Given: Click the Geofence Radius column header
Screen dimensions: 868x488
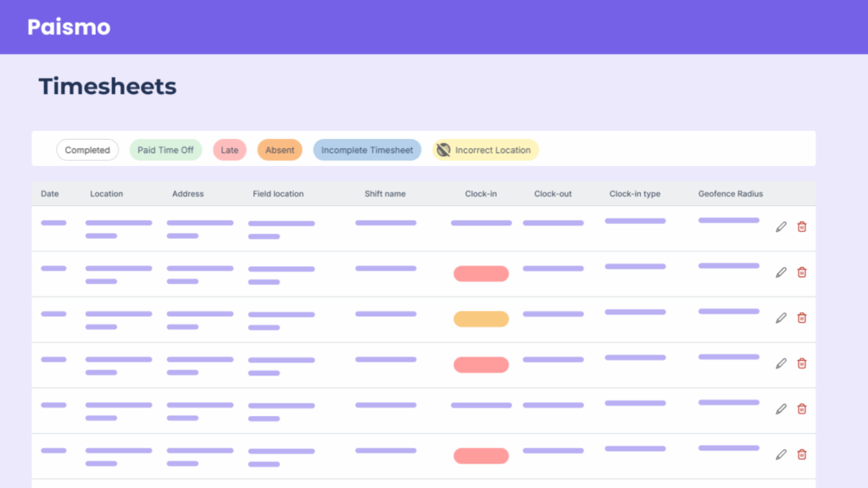Looking at the screenshot, I should (730, 194).
